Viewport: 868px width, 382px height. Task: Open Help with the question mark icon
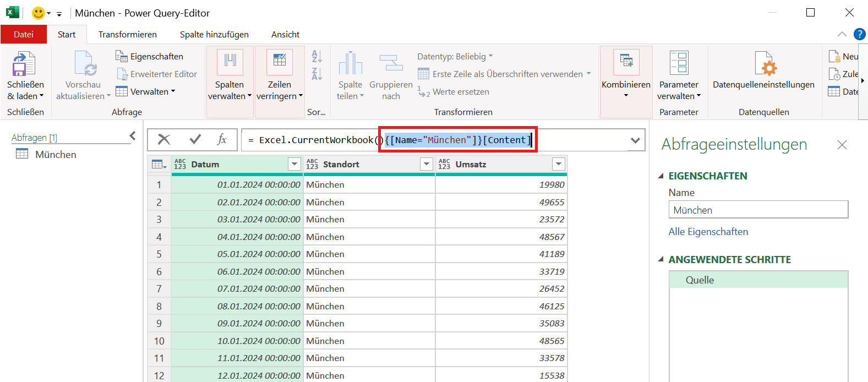point(859,34)
